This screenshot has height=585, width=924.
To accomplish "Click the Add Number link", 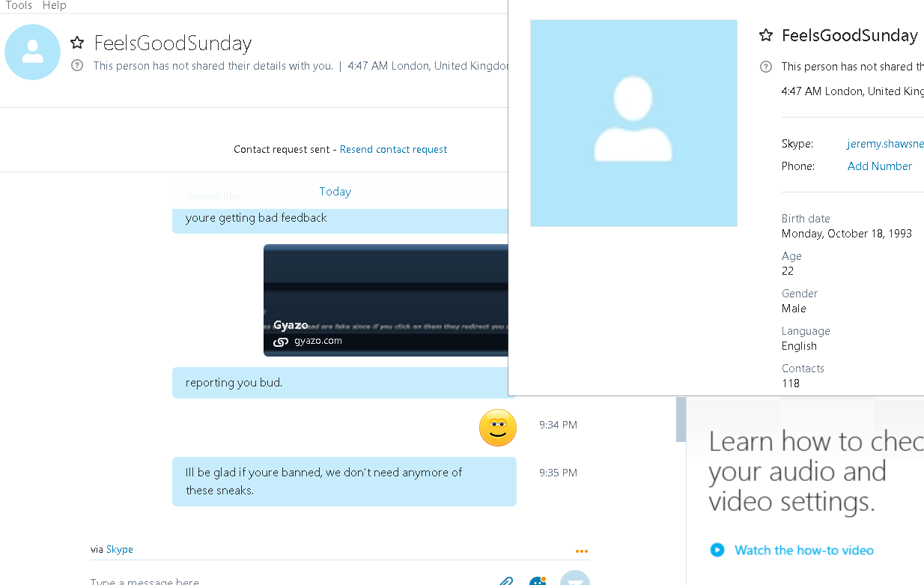I will (880, 166).
